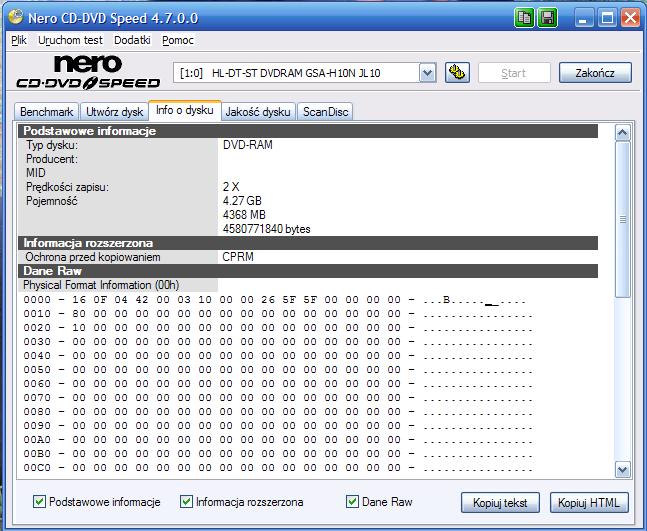The width and height of the screenshot is (647, 531).
Task: Open the Dodatki menu
Action: tap(132, 40)
